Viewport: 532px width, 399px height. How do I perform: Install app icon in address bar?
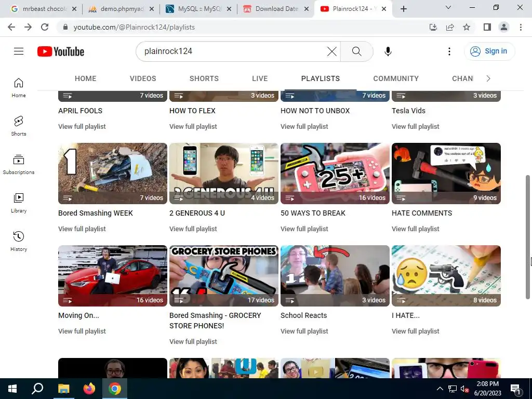pyautogui.click(x=433, y=27)
